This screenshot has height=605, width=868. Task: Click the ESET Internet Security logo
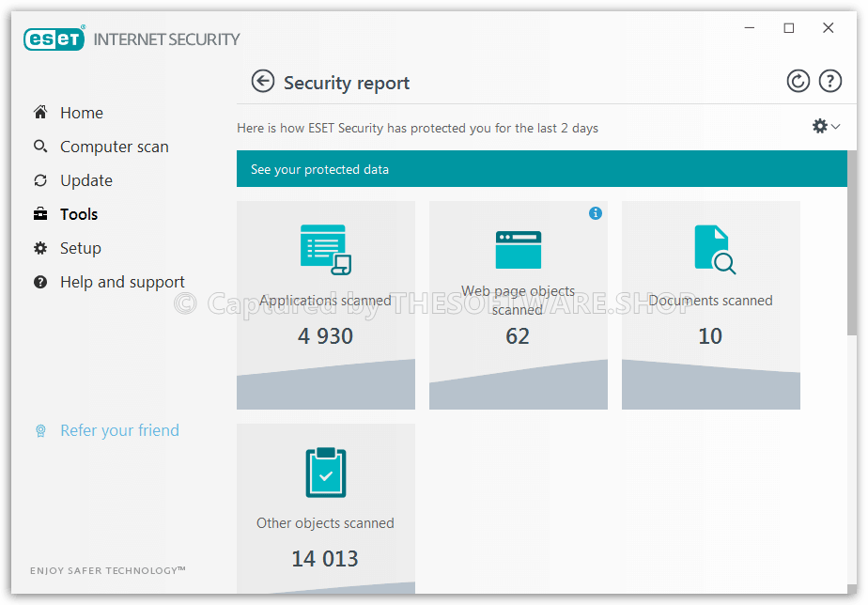tap(132, 39)
